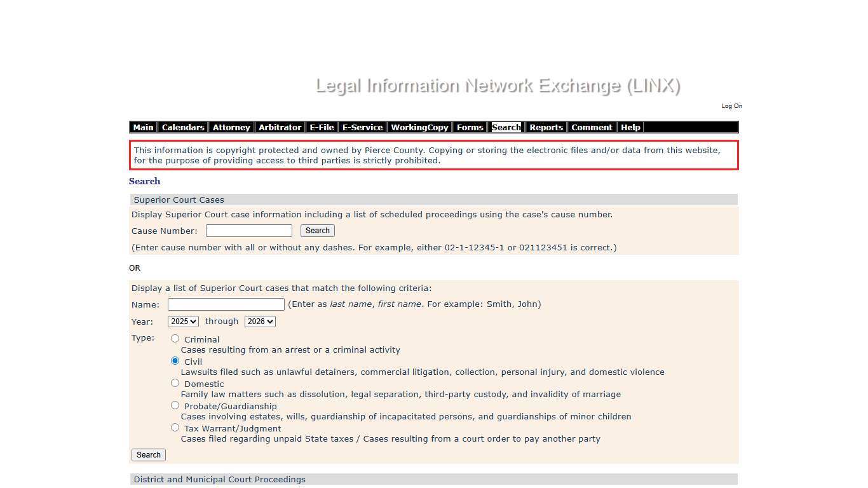This screenshot has height=488, width=868.
Task: Go to the E-File section
Action: tap(322, 127)
